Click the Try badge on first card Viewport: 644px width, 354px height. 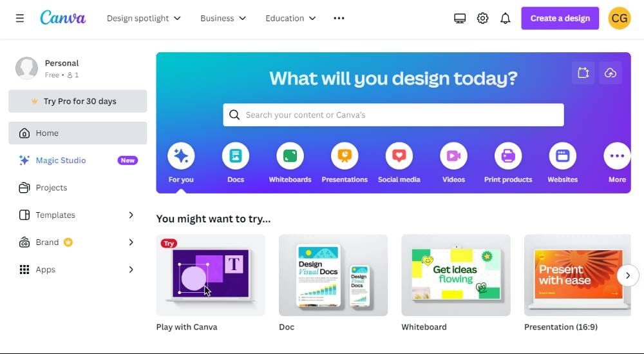coord(169,243)
